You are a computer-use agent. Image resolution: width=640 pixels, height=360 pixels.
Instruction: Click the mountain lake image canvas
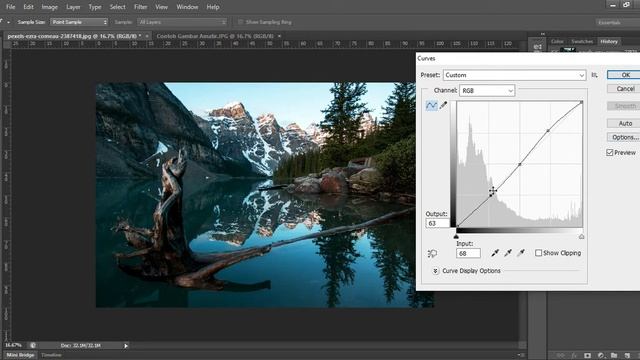(x=256, y=195)
